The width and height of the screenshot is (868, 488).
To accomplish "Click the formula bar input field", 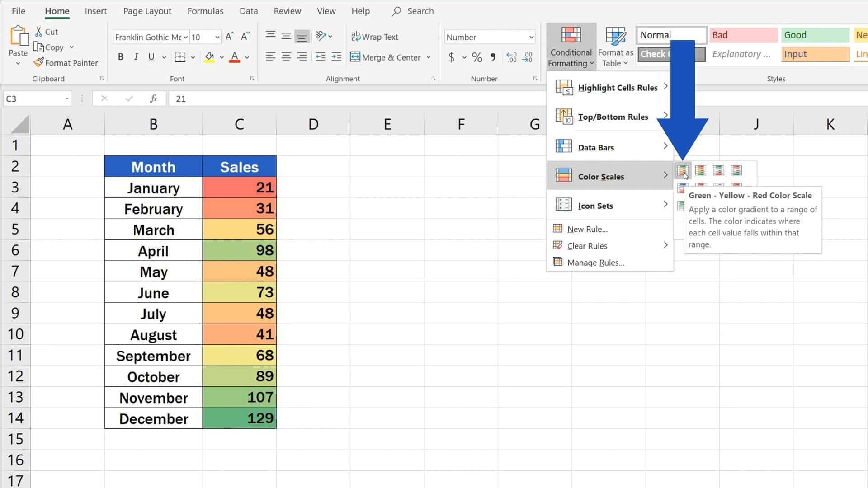I will point(353,99).
